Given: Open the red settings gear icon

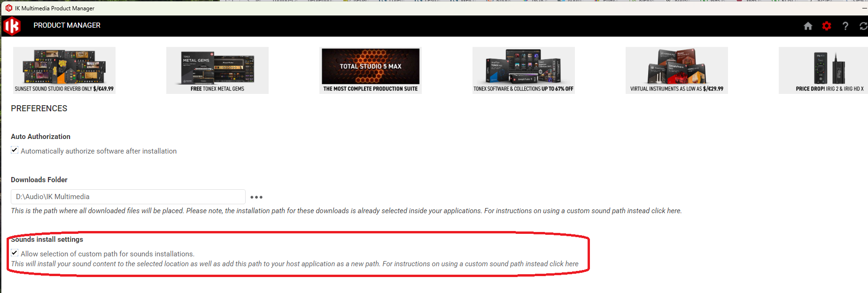Looking at the screenshot, I should (827, 26).
